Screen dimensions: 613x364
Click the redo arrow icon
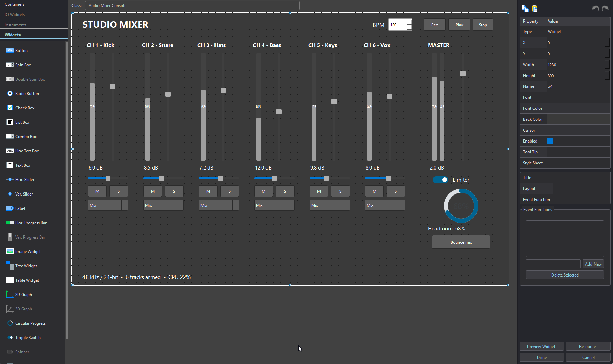click(x=605, y=9)
